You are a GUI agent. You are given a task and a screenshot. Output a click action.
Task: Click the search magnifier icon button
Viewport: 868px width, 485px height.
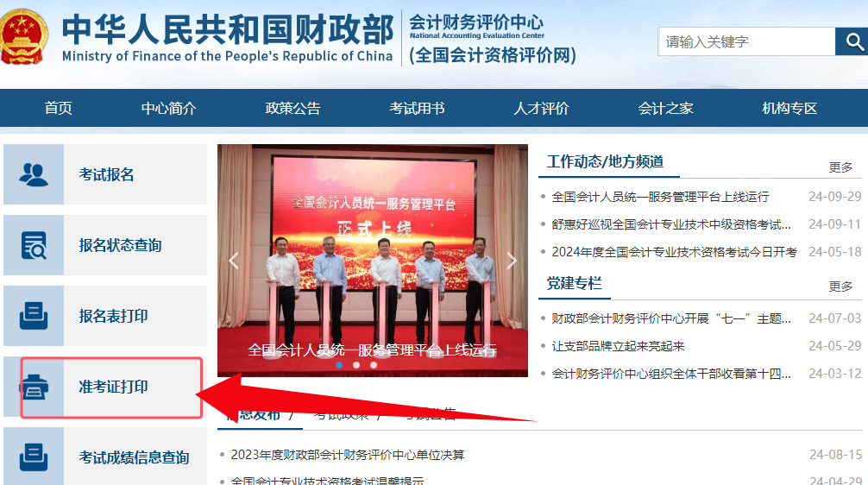coord(852,41)
